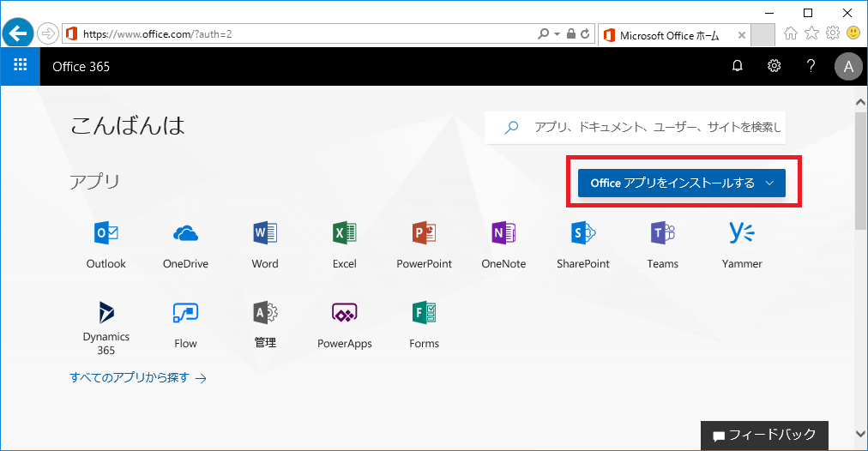Open the OneNote app
Screen dimensions: 868x451
[503, 244]
